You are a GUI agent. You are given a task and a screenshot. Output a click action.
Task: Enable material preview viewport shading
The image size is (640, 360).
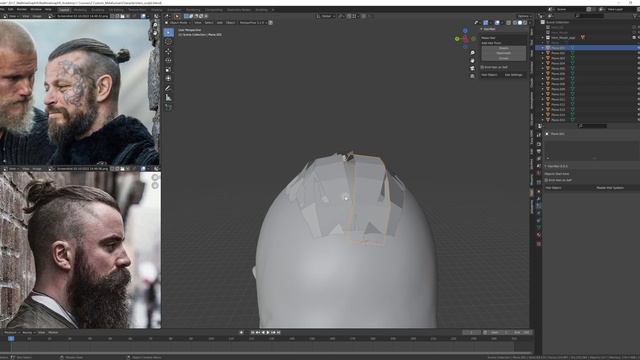tap(525, 22)
